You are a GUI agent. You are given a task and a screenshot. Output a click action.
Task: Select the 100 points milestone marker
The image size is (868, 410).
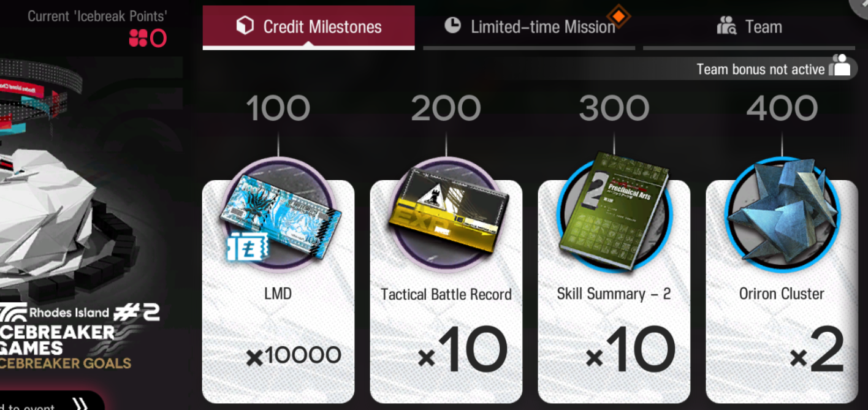coord(278,109)
